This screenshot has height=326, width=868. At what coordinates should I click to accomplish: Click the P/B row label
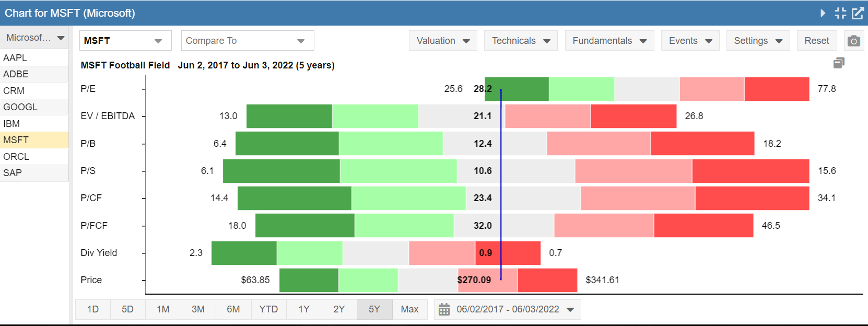coord(88,144)
